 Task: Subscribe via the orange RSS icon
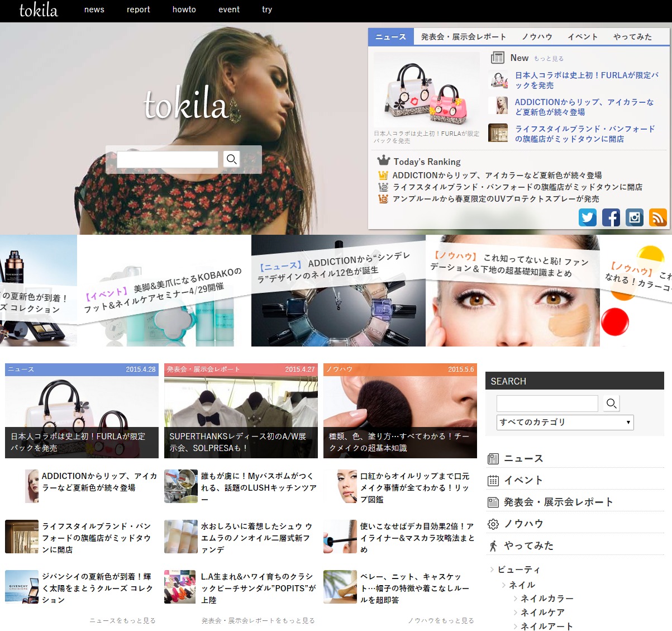point(657,217)
